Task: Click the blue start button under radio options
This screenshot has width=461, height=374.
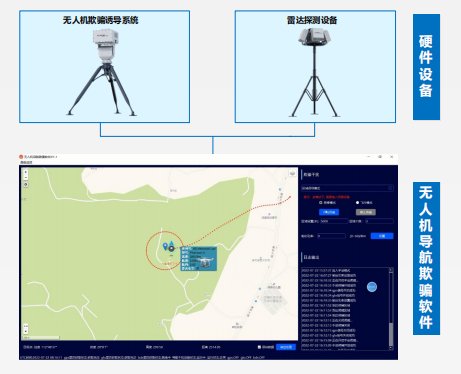Action: pos(329,212)
